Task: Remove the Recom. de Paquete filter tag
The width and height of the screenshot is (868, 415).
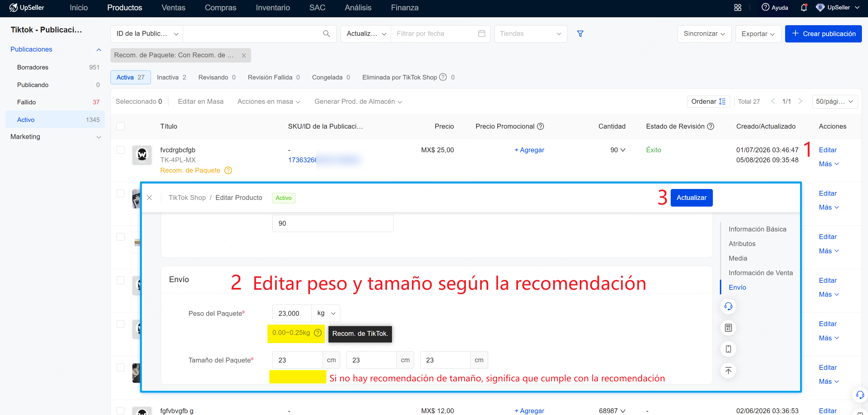Action: (243, 56)
